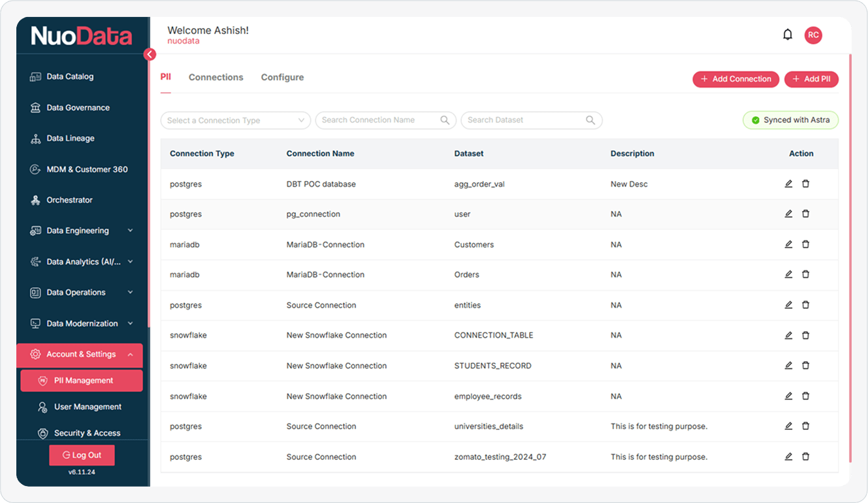Image resolution: width=868 pixels, height=503 pixels.
Task: Click the Connection Type column header
Action: (x=202, y=154)
